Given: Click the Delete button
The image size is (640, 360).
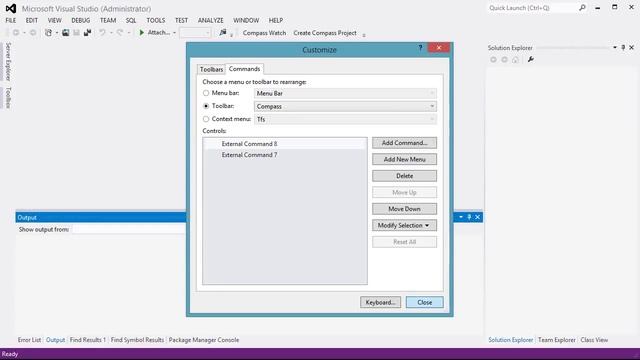Looking at the screenshot, I should click(404, 176).
